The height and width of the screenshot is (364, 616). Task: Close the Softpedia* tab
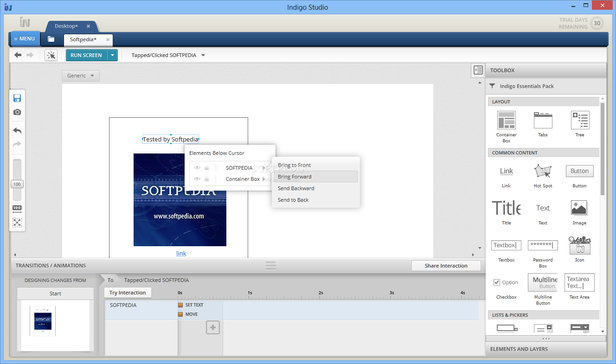pos(108,39)
